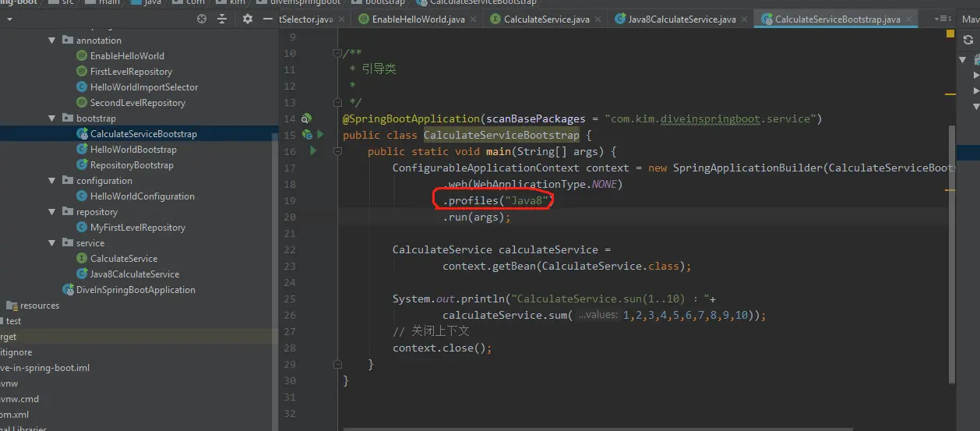Image resolution: width=980 pixels, height=431 pixels.
Task: Switch to Java8CalculateService.java tab
Action: [x=681, y=19]
